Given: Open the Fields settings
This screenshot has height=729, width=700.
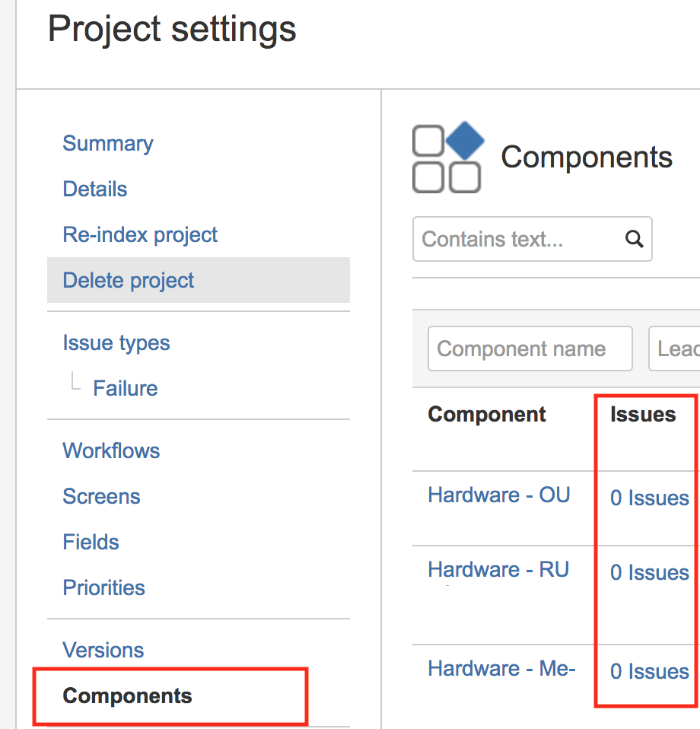Looking at the screenshot, I should coord(91,543).
